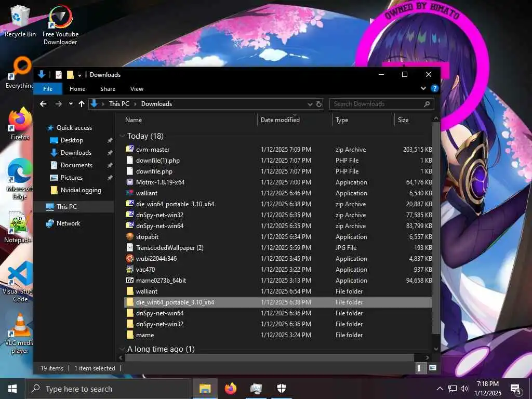Select the TranscodedWallpaper (2) JPG file
Viewport: 532px width, 399px height.
[278, 247]
